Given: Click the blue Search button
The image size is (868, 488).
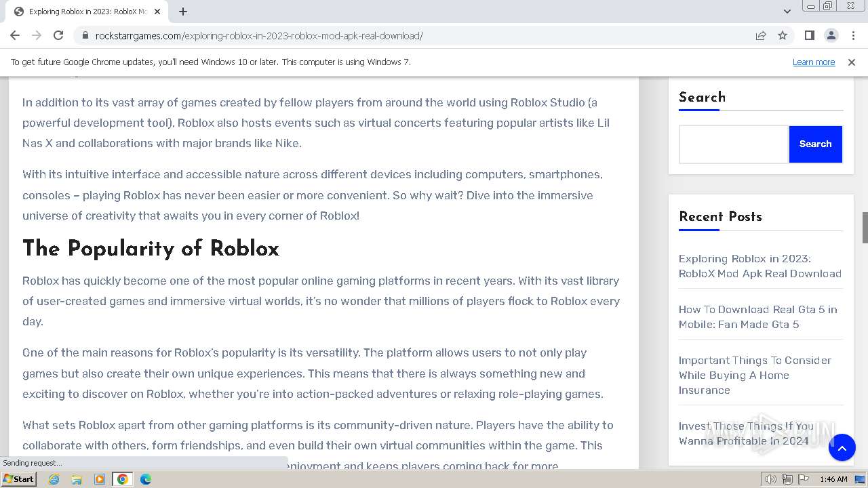Looking at the screenshot, I should point(815,144).
